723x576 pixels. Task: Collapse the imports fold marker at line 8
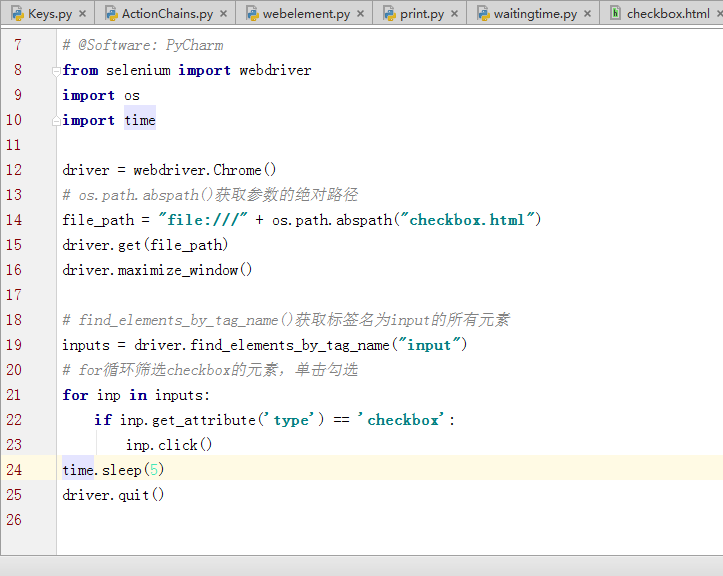[56, 71]
